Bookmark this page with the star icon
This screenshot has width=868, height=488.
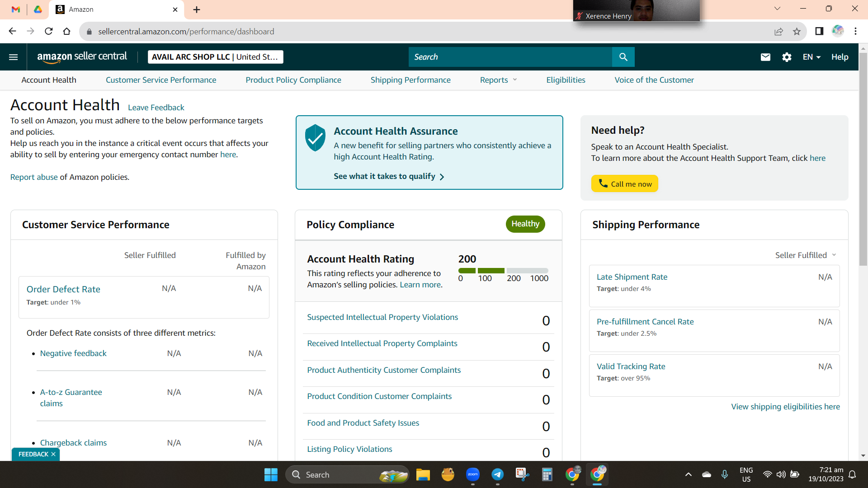tap(797, 31)
